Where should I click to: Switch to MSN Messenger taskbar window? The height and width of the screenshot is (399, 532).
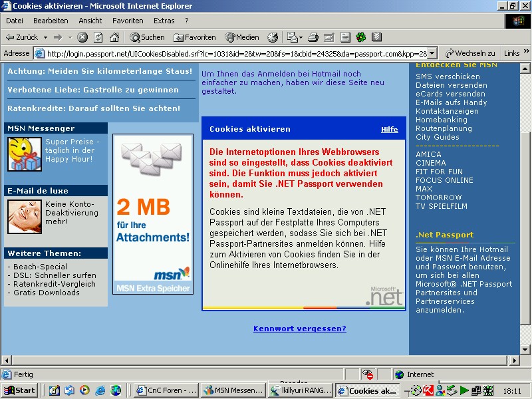[233, 390]
